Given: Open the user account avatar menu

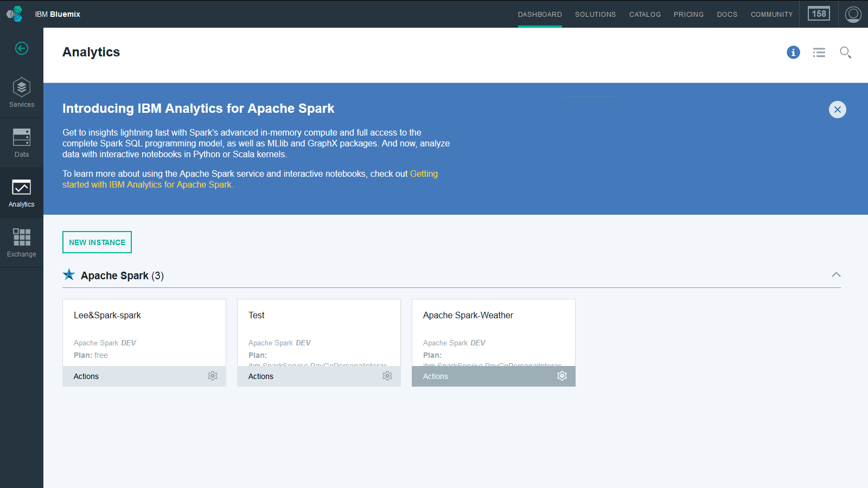Looking at the screenshot, I should click(852, 14).
